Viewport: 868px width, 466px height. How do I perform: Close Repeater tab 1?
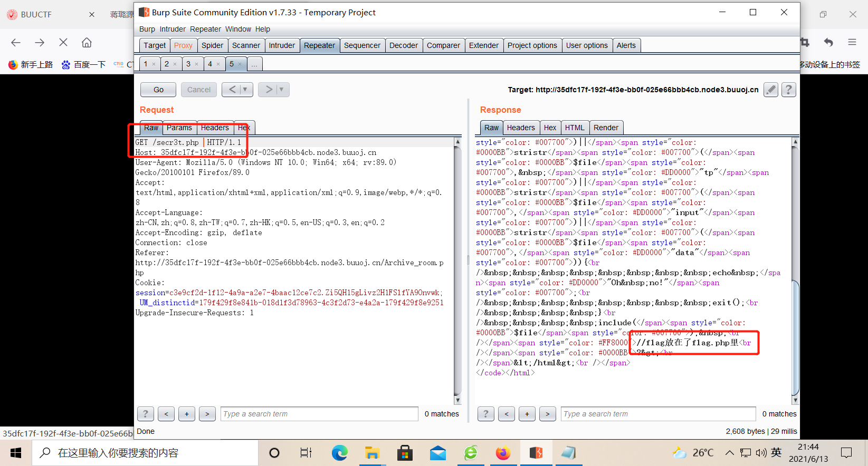click(154, 64)
